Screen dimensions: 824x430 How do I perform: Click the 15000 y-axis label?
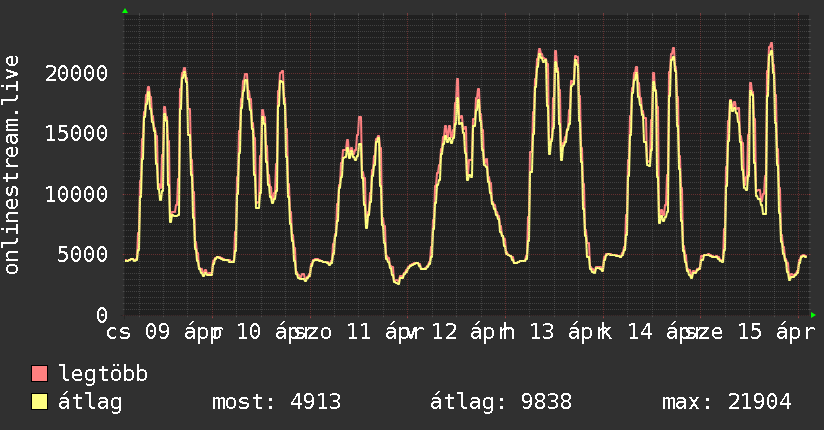pyautogui.click(x=77, y=134)
